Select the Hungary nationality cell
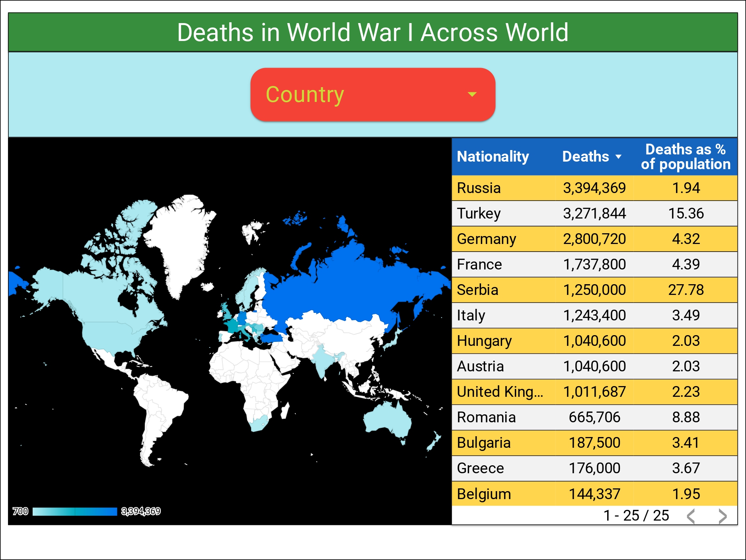 click(484, 341)
